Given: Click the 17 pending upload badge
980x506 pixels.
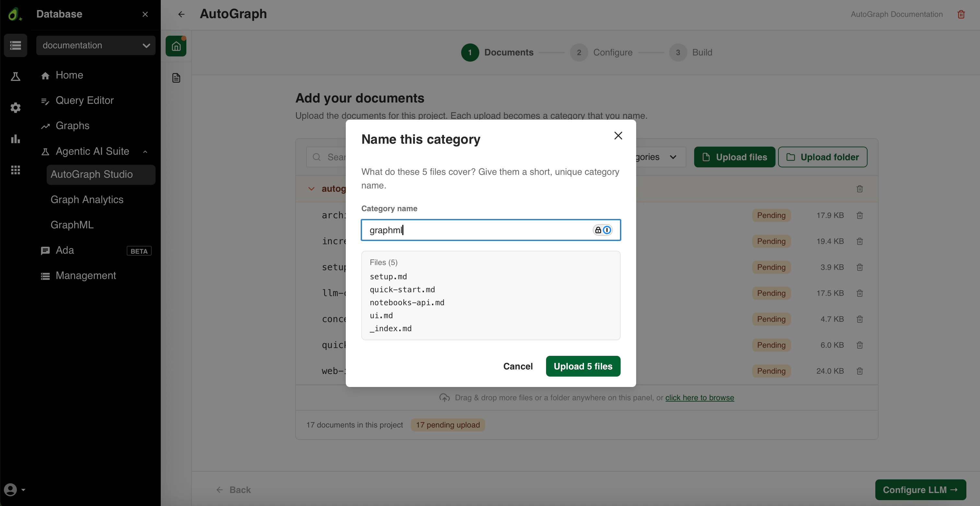Looking at the screenshot, I should 448,425.
